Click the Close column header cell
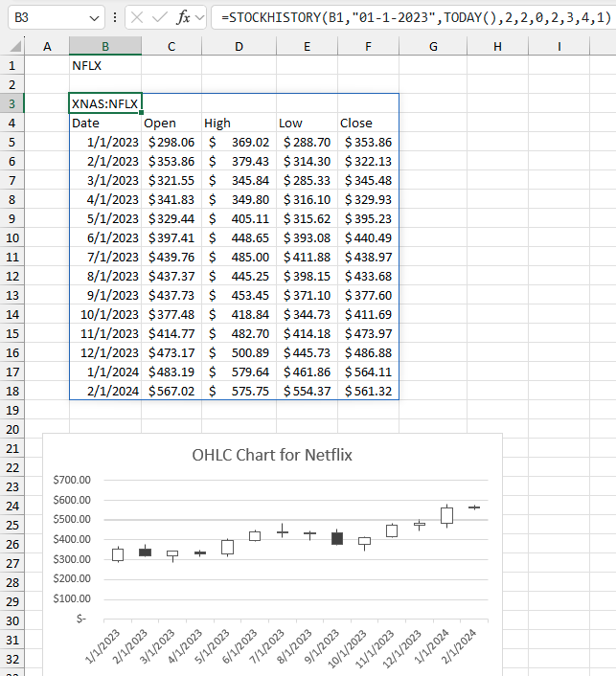The image size is (616, 676). pos(367,123)
